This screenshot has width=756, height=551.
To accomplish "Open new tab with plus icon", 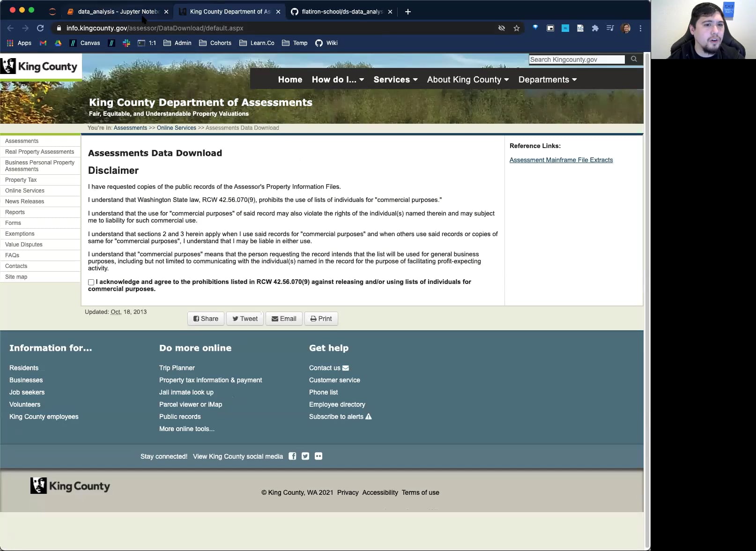I will pos(408,12).
